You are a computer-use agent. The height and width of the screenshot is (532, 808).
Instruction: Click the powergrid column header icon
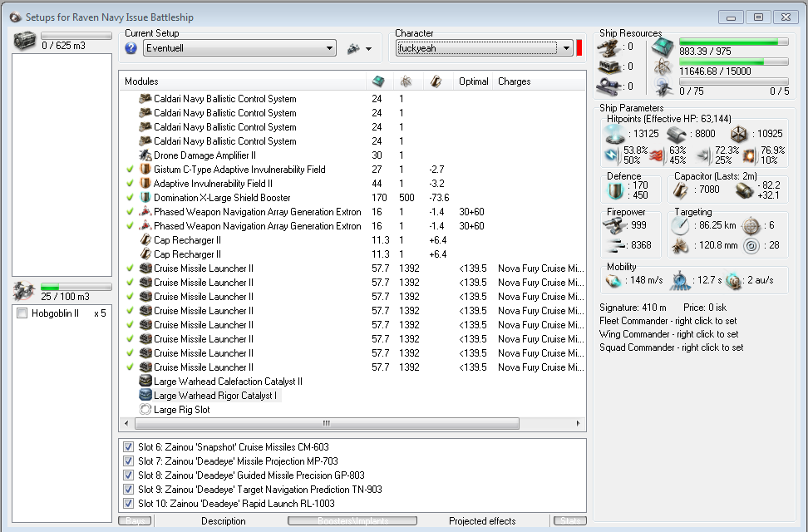click(x=406, y=81)
